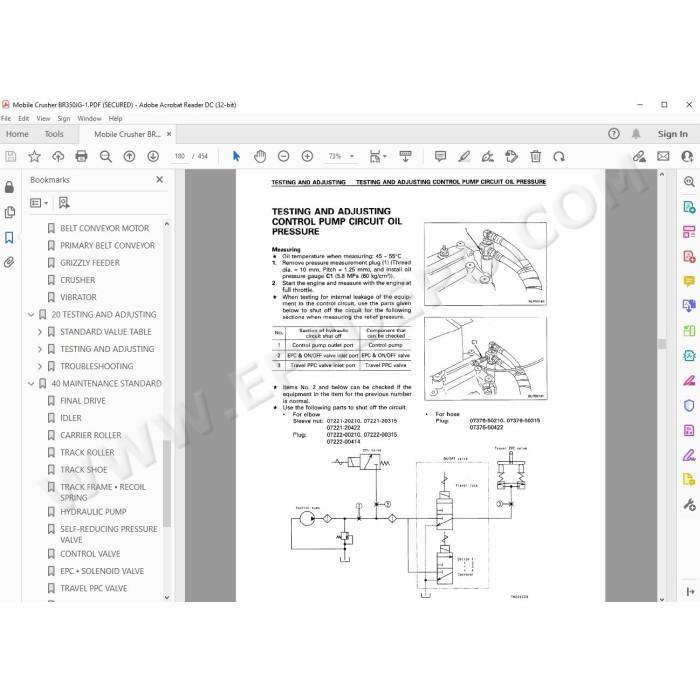
Task: Open the notifications bell
Action: tap(636, 133)
